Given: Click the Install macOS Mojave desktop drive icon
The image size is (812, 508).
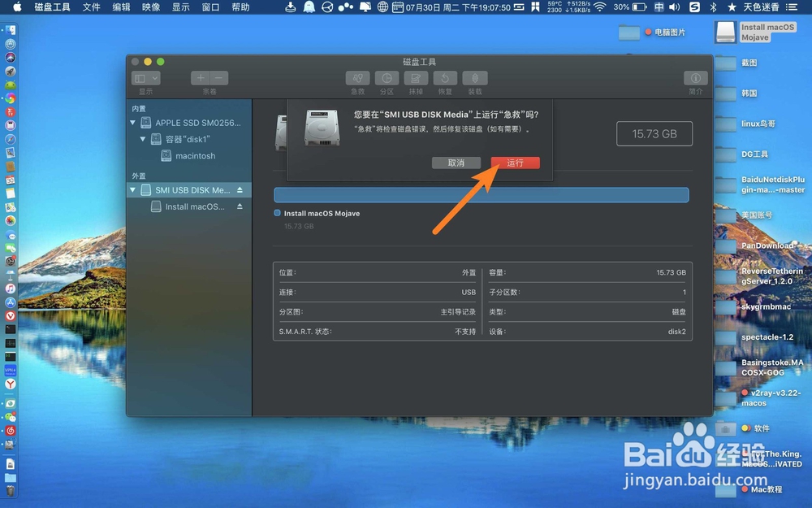Looking at the screenshot, I should (725, 32).
